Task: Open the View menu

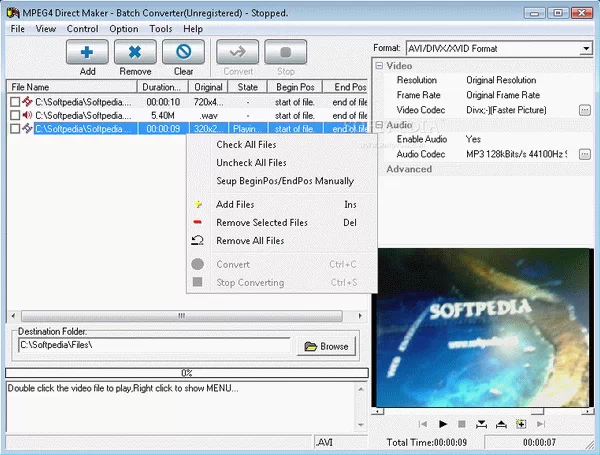Action: tap(46, 29)
